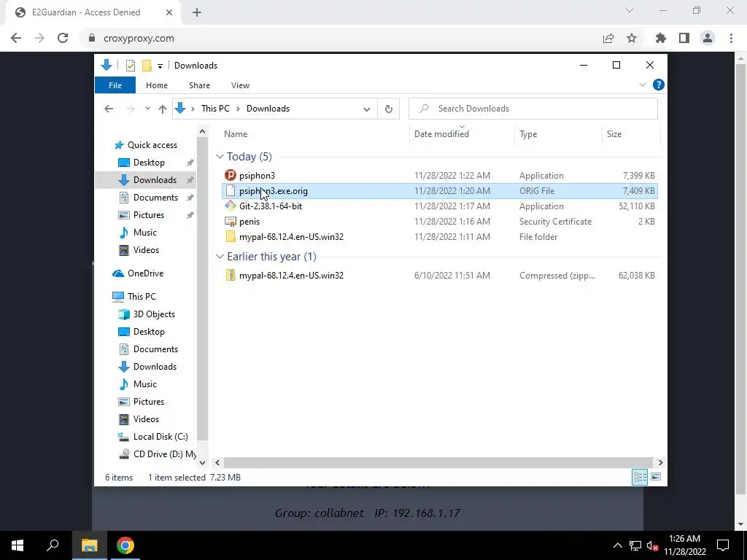
Task: Collapse the Today (5) group
Action: [220, 157]
